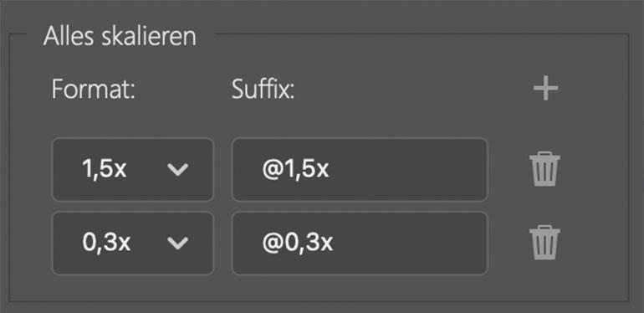Image resolution: width=644 pixels, height=313 pixels.
Task: Add a new scale size with plus icon
Action: point(545,88)
